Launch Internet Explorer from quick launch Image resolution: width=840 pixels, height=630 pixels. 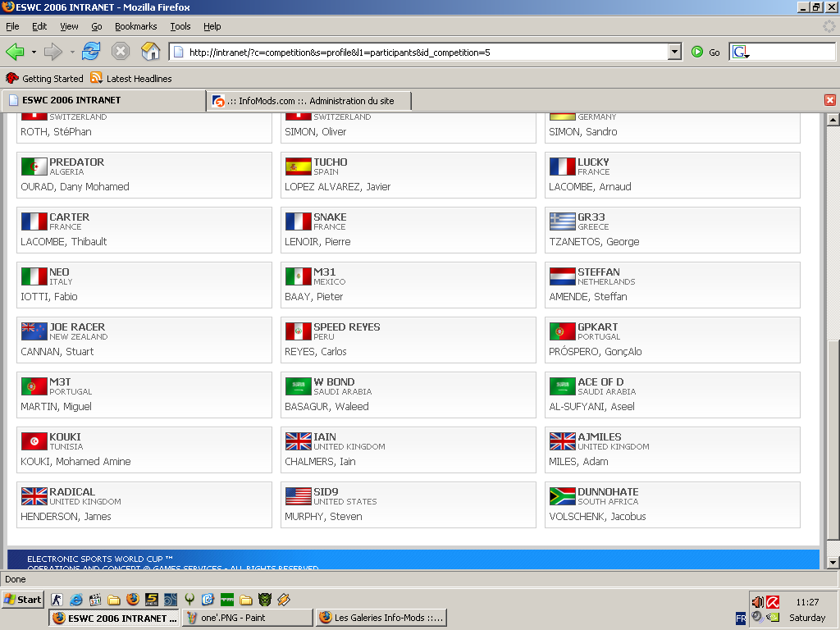[76, 600]
